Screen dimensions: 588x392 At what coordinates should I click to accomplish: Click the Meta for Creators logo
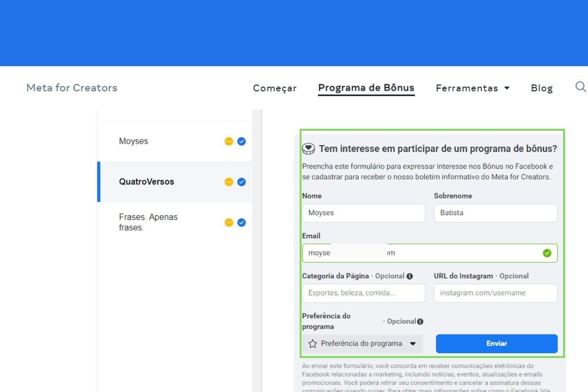[x=72, y=88]
